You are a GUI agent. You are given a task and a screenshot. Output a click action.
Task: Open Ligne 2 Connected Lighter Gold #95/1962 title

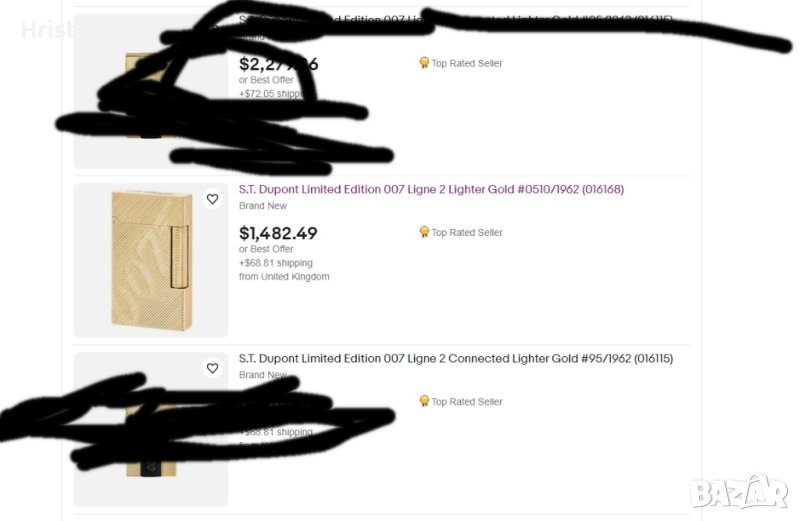pos(449,359)
